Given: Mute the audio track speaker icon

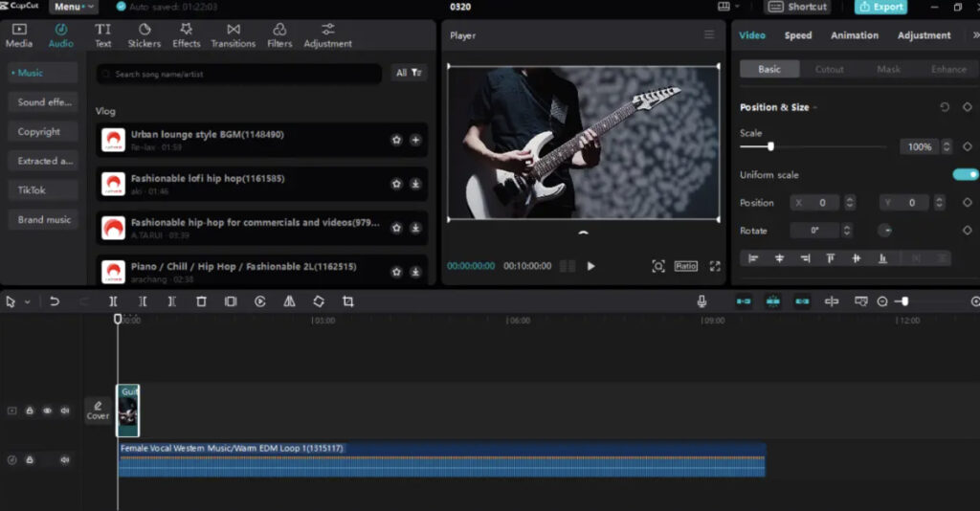Looking at the screenshot, I should [x=65, y=460].
